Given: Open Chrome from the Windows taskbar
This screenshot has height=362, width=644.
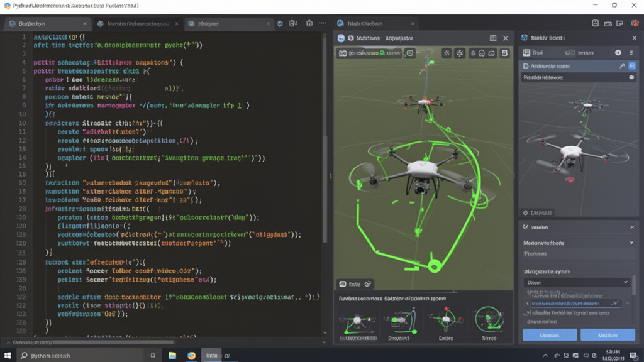Looking at the screenshot, I should tap(191, 355).
